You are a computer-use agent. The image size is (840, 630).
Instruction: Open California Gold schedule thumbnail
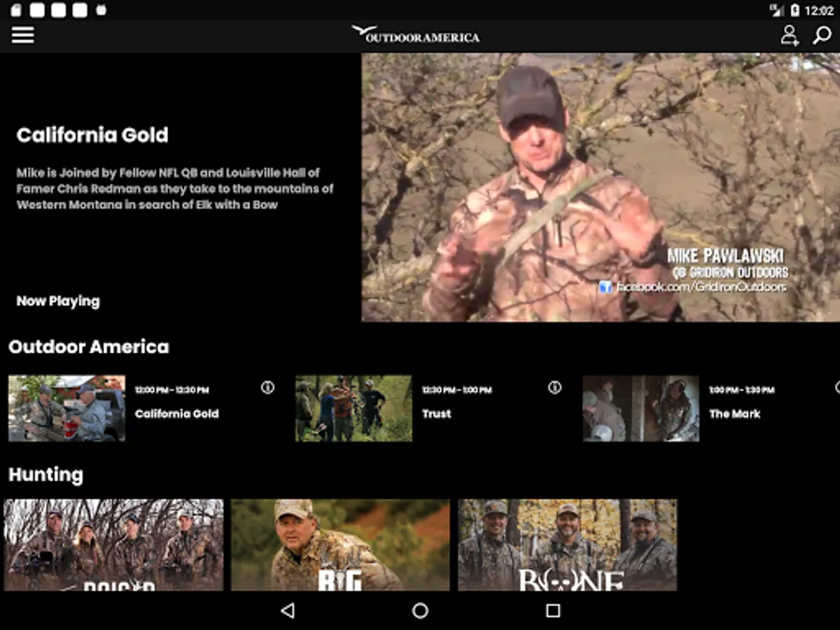click(x=66, y=408)
